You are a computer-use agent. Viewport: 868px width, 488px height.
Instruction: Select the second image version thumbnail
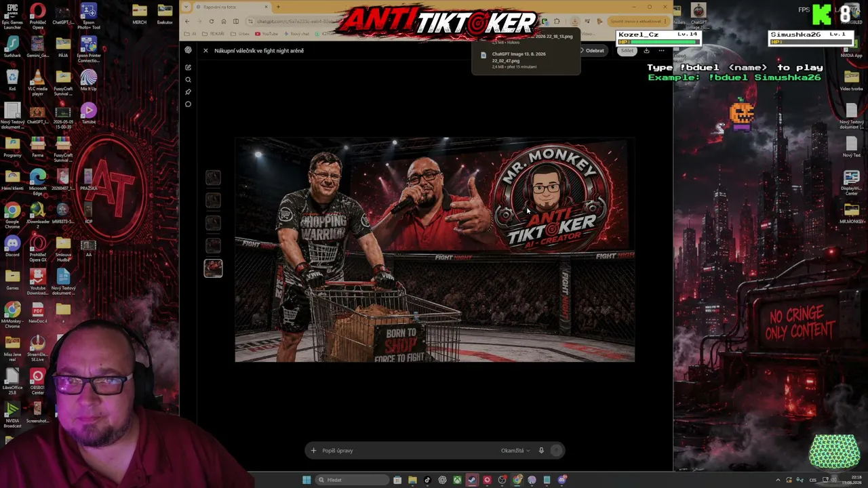(x=213, y=200)
